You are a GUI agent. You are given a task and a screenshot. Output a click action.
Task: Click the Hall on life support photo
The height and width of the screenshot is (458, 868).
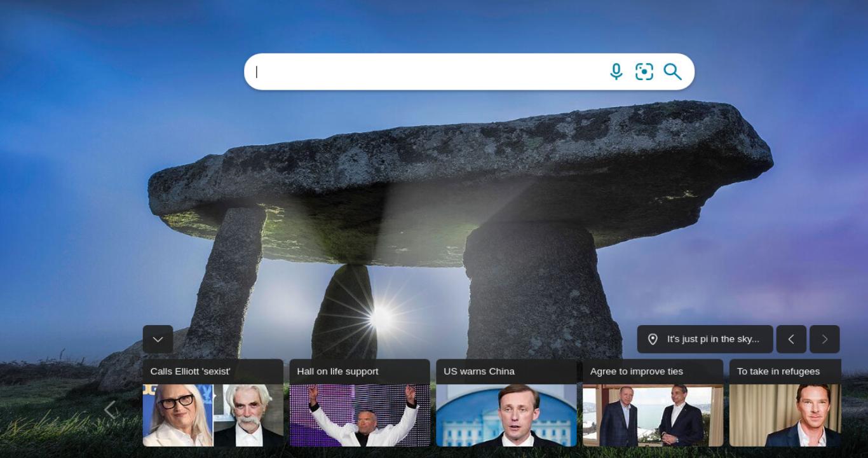[x=360, y=415]
